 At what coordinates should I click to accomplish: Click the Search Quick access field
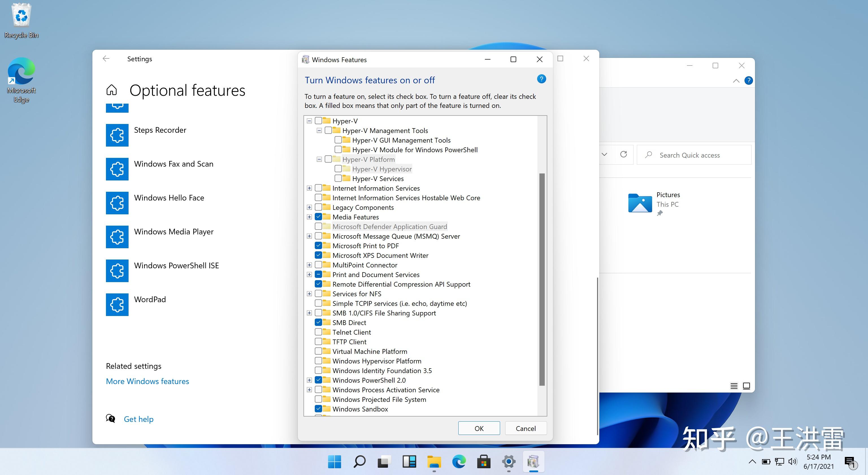click(694, 155)
